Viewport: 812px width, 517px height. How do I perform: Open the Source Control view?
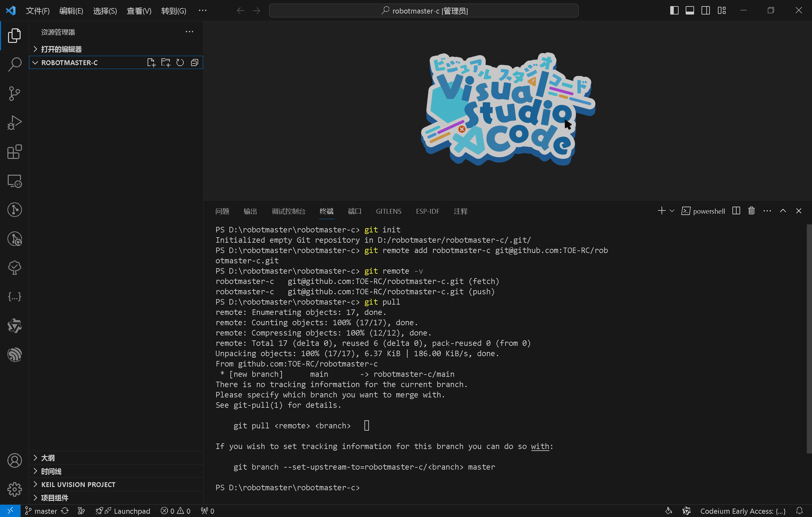[14, 93]
